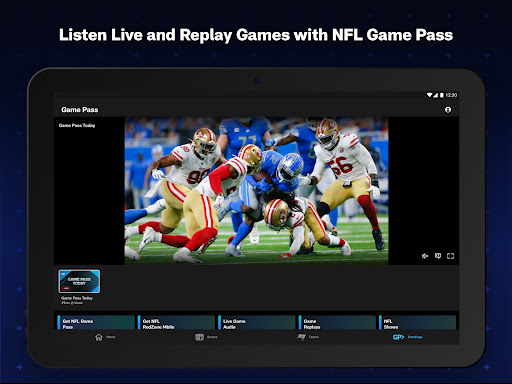Tap the Scores icon in the bottom navigation

[199, 337]
